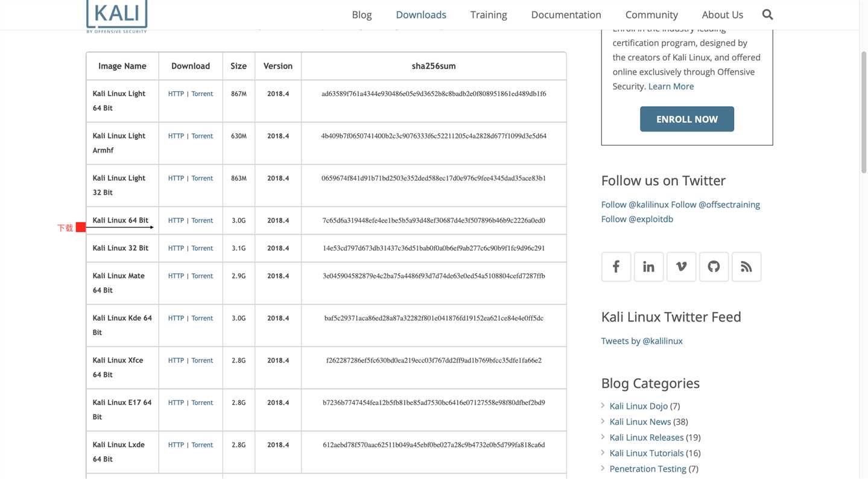868x479 pixels.
Task: Follow the Learn More link
Action: (x=671, y=86)
